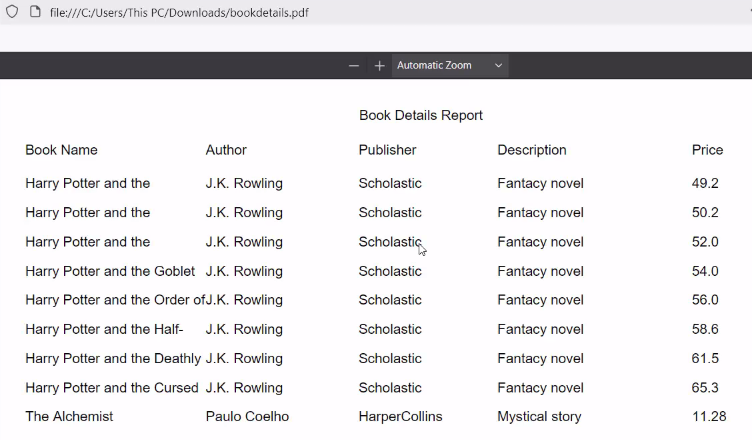Image resolution: width=752 pixels, height=440 pixels.
Task: Click the zoom out minus button
Action: coord(354,66)
